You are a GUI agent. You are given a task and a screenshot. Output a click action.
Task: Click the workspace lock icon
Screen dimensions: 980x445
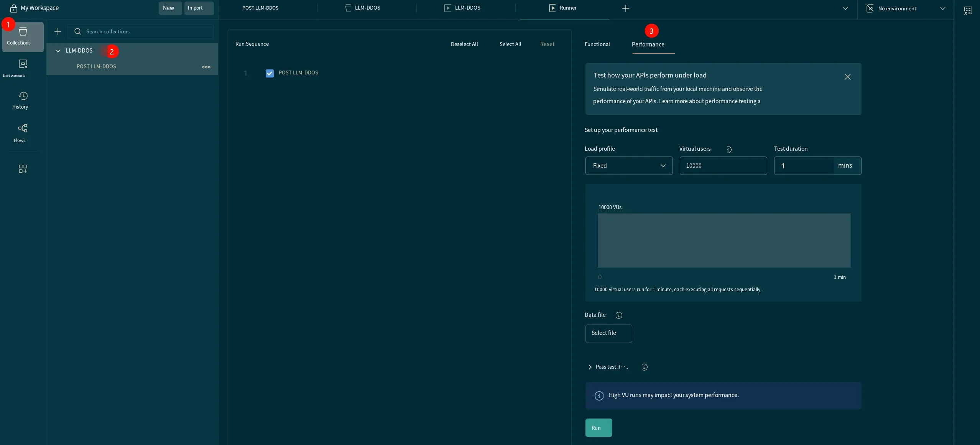[13, 8]
